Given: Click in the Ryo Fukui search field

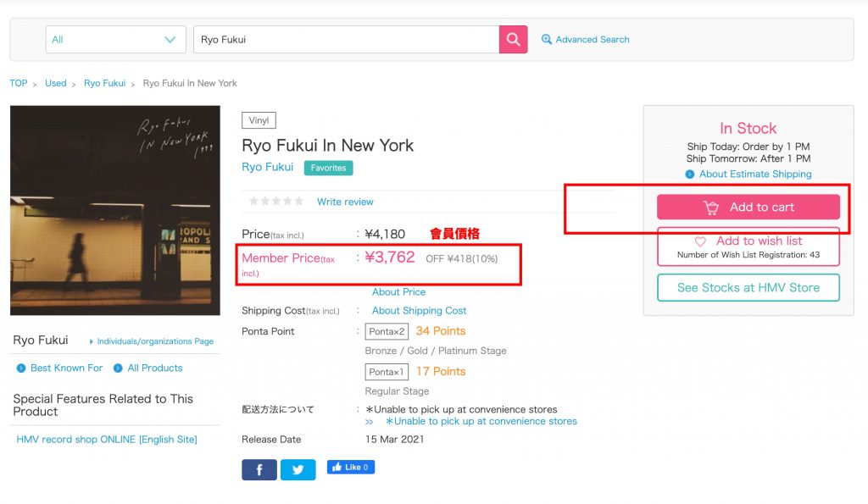Looking at the screenshot, I should (346, 40).
